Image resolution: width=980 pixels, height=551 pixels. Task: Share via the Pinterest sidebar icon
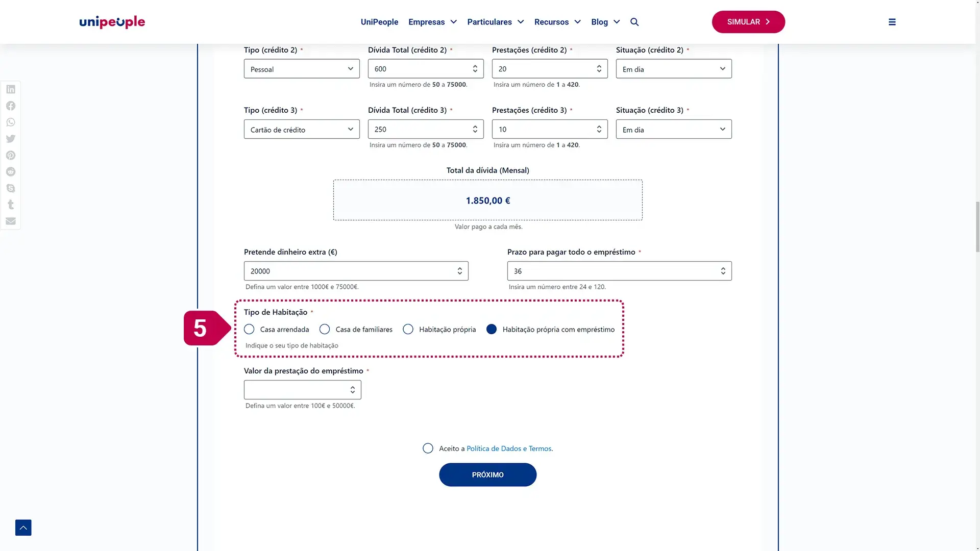(x=11, y=155)
